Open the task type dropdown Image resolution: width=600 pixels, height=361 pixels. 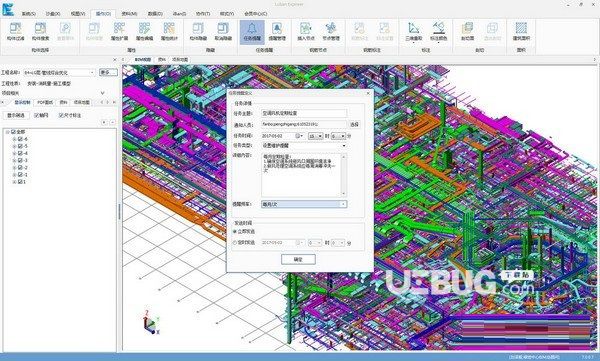click(x=304, y=145)
